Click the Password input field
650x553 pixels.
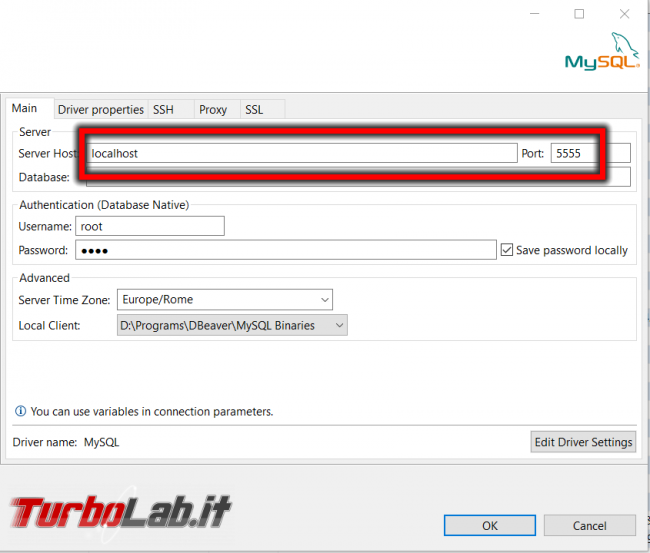pos(286,250)
